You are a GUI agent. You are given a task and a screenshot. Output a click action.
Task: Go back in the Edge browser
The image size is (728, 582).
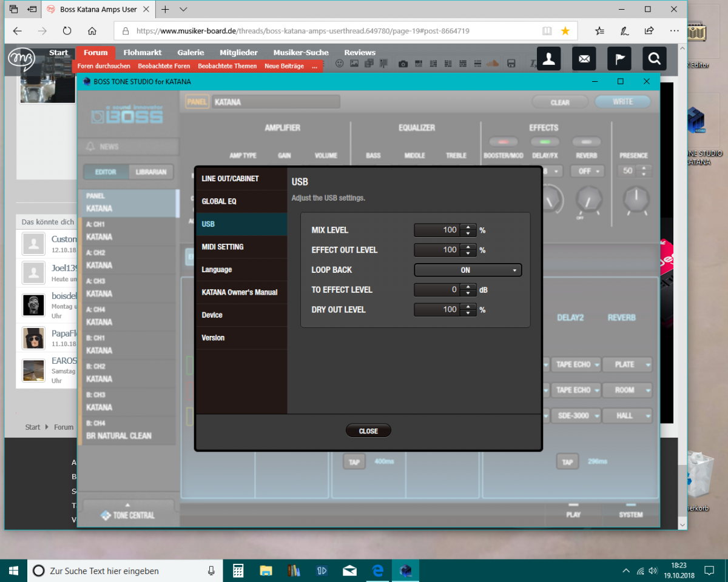pyautogui.click(x=17, y=31)
